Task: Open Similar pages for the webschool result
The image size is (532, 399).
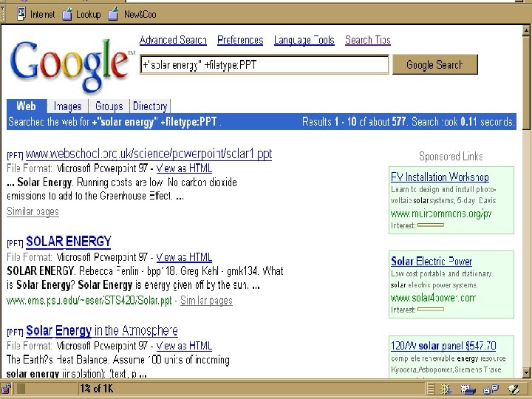Action: tap(33, 211)
